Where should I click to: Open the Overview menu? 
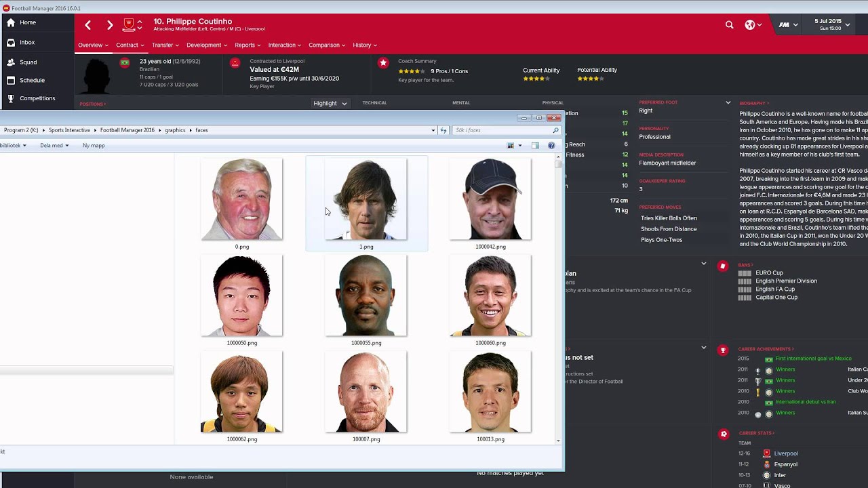[x=93, y=45]
